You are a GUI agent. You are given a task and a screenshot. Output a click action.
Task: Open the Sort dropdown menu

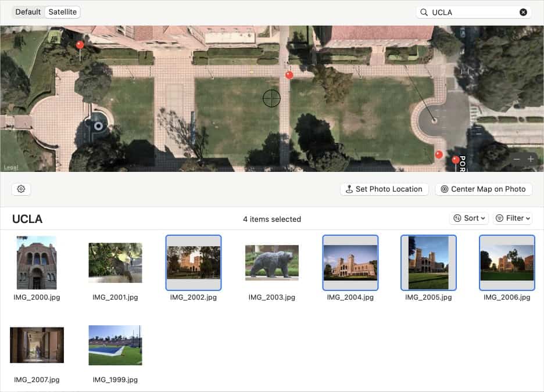469,218
